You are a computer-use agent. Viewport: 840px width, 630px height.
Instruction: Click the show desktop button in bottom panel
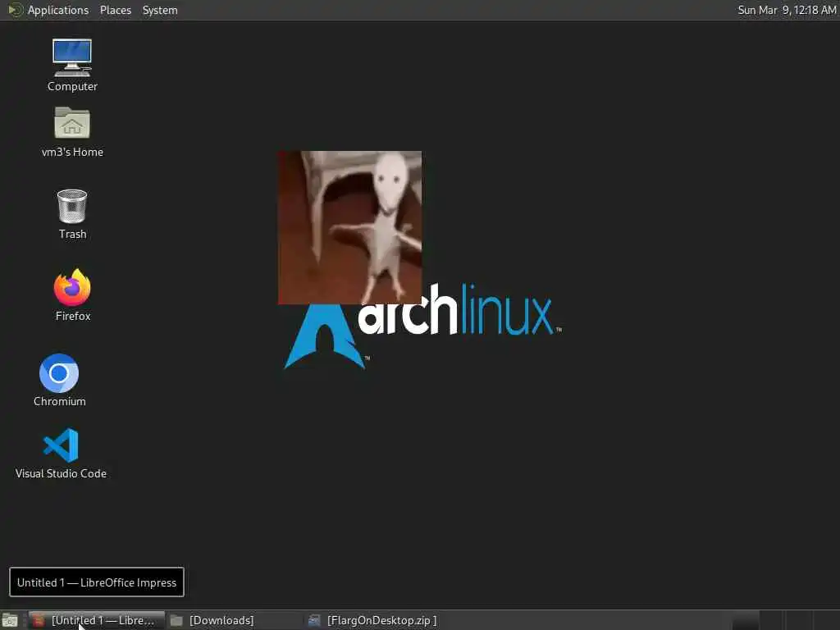coord(10,620)
